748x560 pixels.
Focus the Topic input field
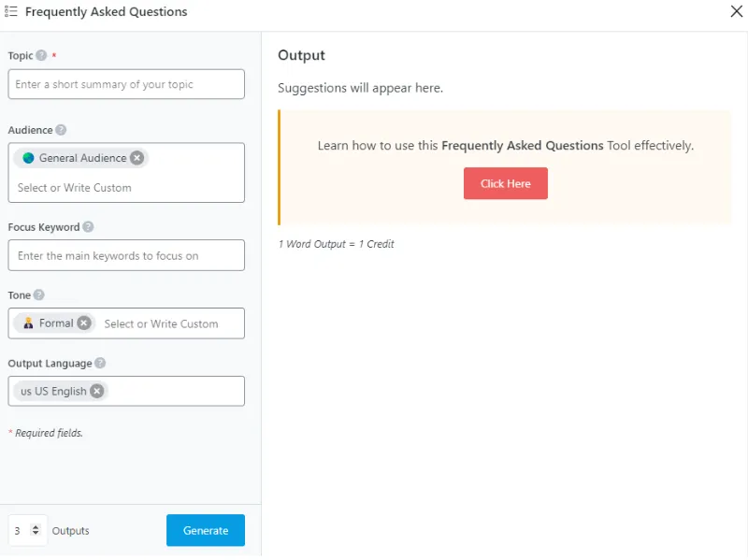126,84
